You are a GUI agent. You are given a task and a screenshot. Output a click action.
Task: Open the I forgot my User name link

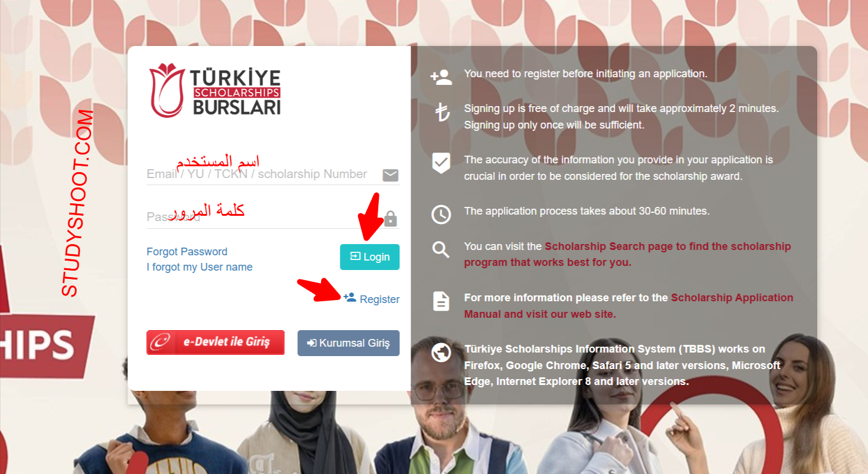pyautogui.click(x=199, y=267)
